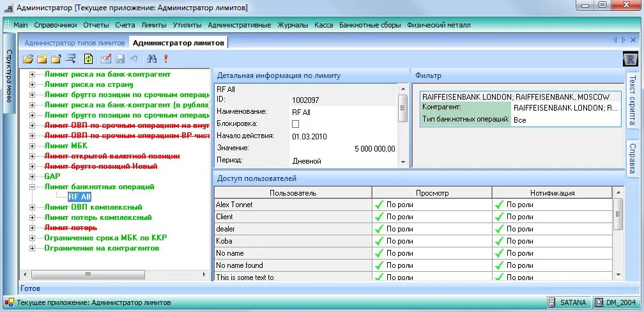The height and width of the screenshot is (312, 644).
Task: Click the tree horizontal scrollbar thumb
Action: (88, 274)
